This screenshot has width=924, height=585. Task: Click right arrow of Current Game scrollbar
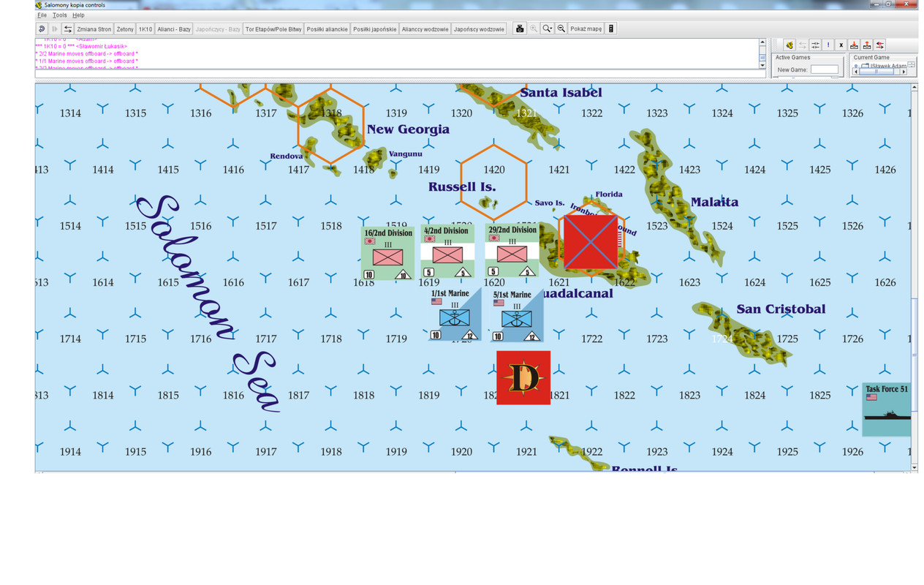[904, 72]
